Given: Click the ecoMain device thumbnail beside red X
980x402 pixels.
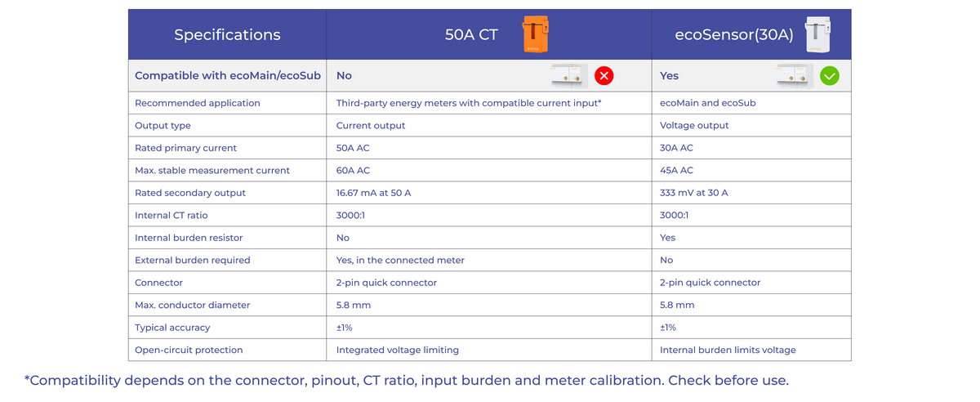Looking at the screenshot, I should point(568,76).
